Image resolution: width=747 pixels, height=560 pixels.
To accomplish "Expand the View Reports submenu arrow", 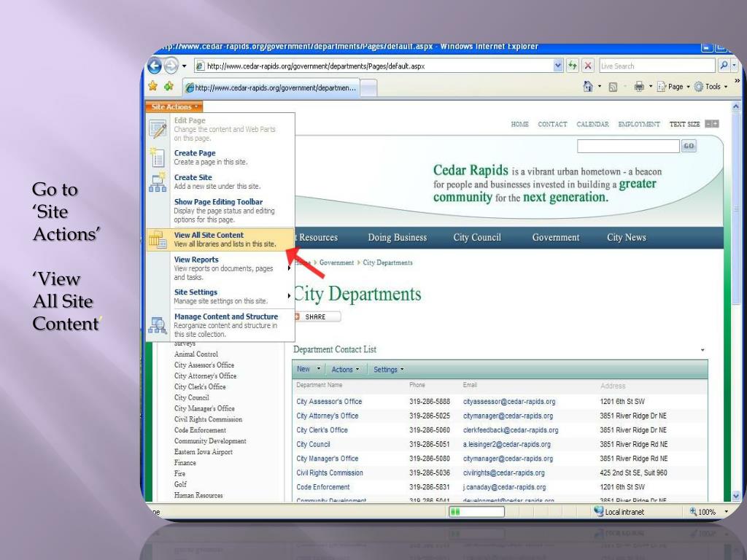I will [289, 268].
